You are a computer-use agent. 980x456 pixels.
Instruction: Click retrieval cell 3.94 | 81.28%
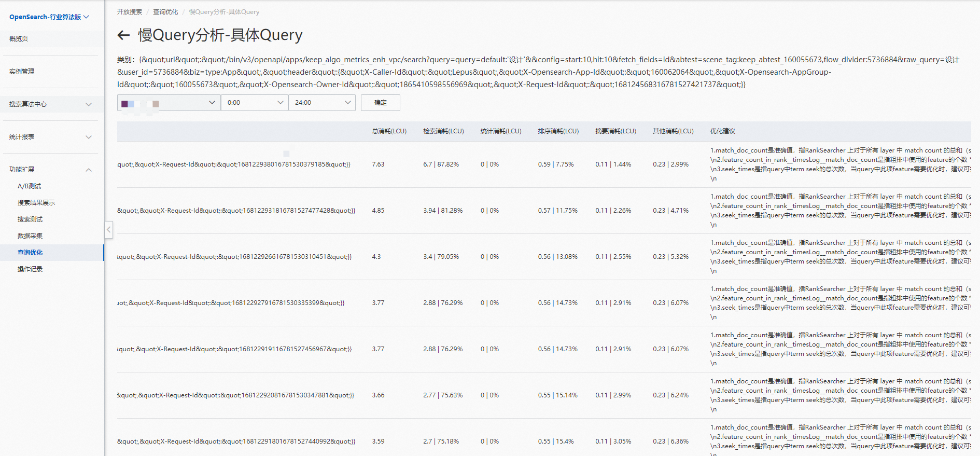443,211
